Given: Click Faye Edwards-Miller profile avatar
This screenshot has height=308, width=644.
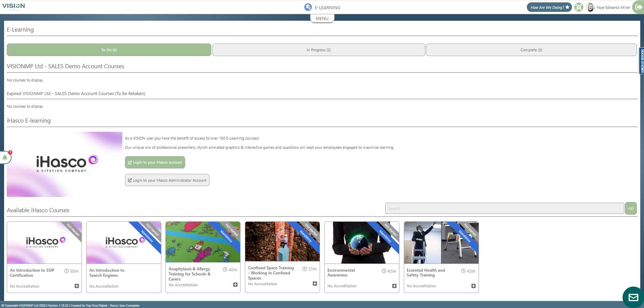Looking at the screenshot, I should click(590, 7).
